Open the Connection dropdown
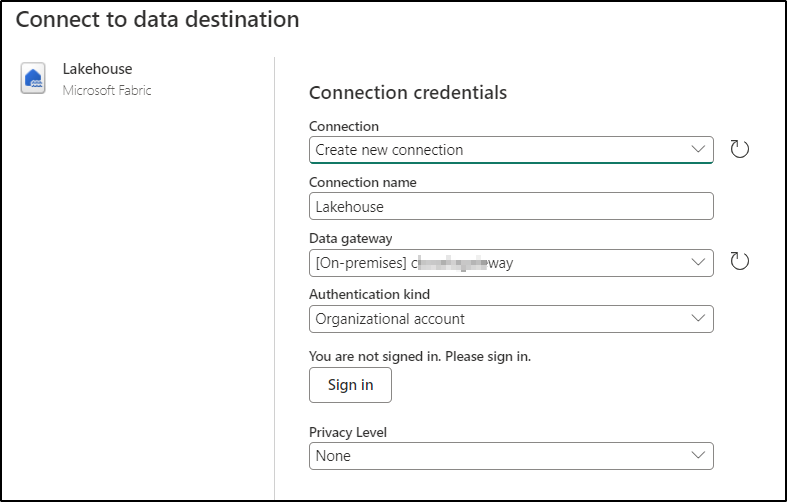This screenshot has height=502, width=787. point(511,150)
